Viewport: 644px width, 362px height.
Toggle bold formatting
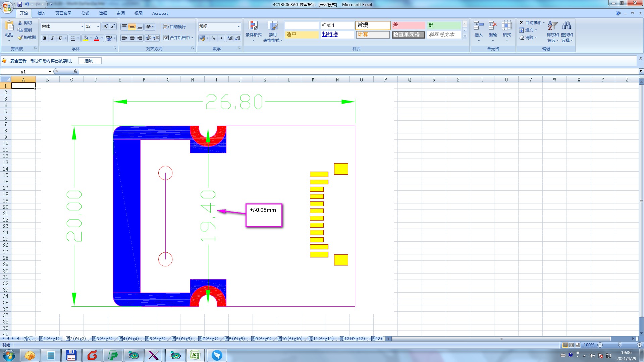pyautogui.click(x=45, y=38)
